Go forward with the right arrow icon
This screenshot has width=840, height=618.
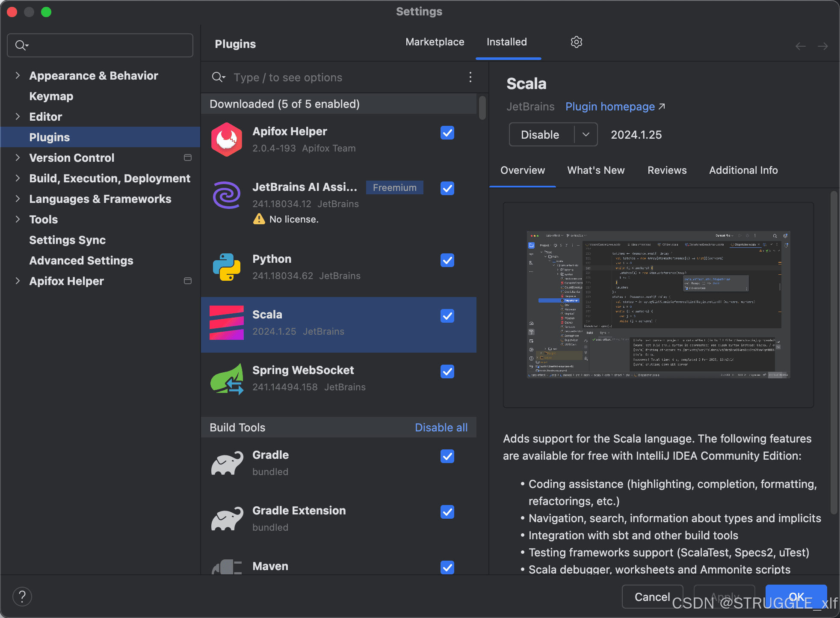click(x=822, y=46)
